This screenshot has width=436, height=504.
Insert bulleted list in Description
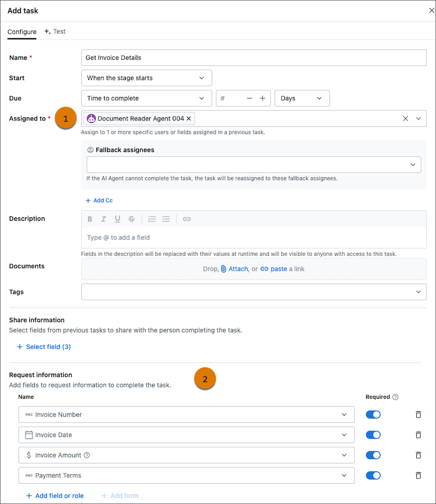tap(166, 219)
